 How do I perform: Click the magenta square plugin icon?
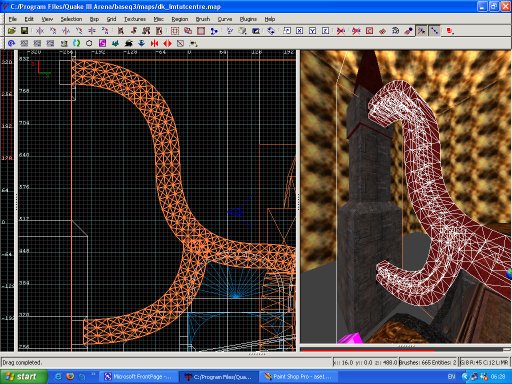coord(102,43)
